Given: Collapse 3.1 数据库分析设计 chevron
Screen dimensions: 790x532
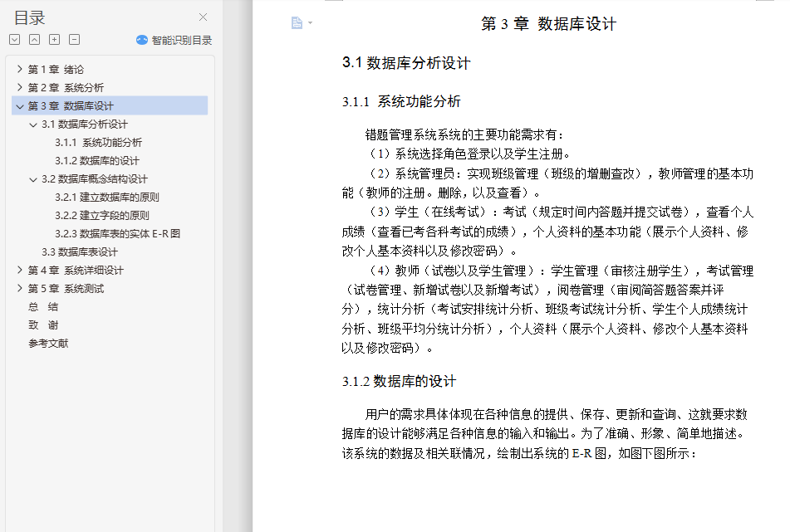Looking at the screenshot, I should point(33,124).
